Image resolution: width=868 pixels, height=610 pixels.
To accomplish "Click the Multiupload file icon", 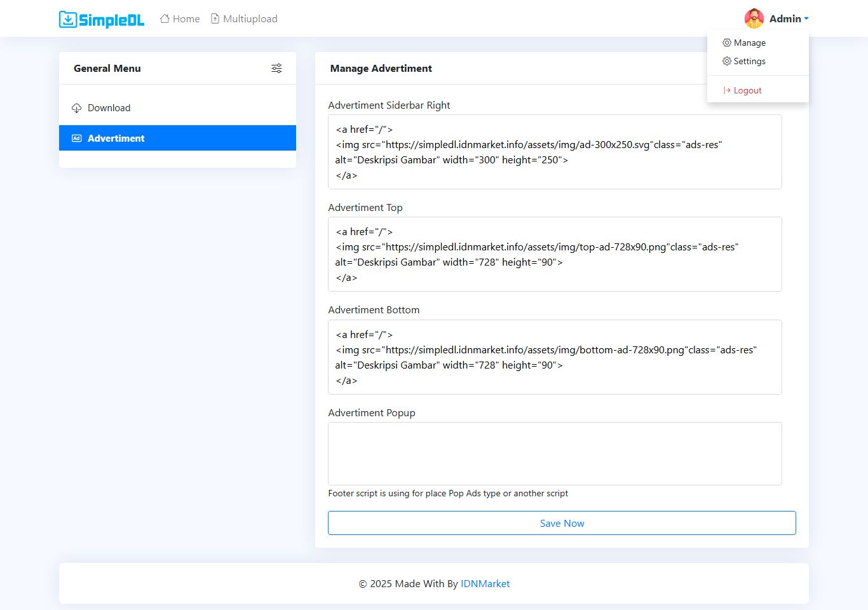I will click(215, 19).
